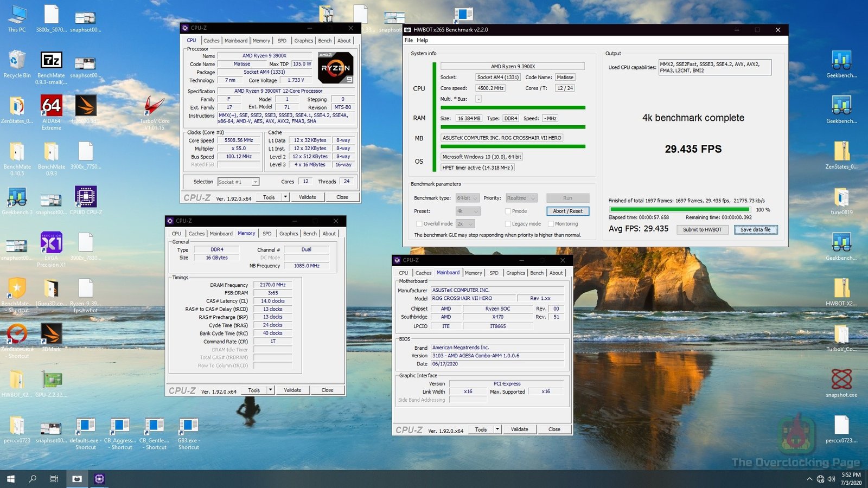
Task: Open the Priority dropdown
Action: [520, 197]
